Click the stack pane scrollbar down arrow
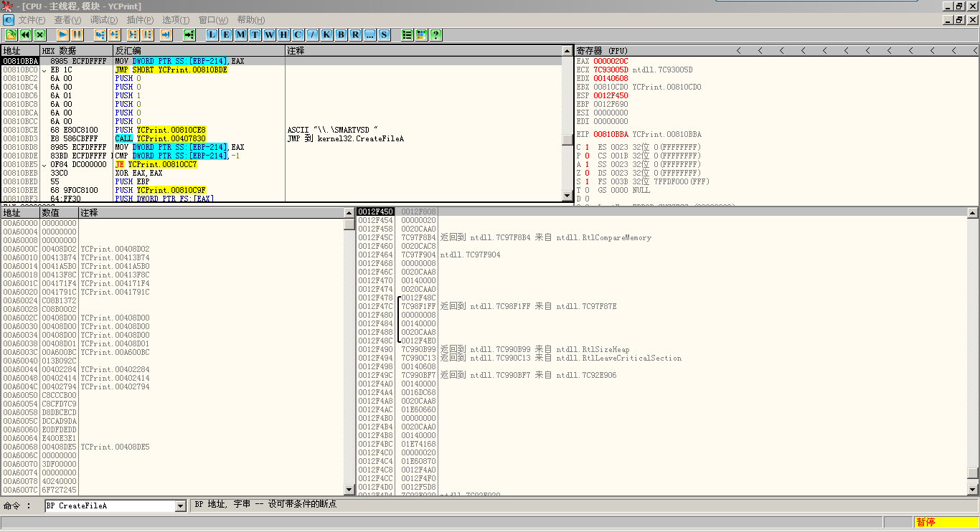The height and width of the screenshot is (532, 980). pos(972,490)
